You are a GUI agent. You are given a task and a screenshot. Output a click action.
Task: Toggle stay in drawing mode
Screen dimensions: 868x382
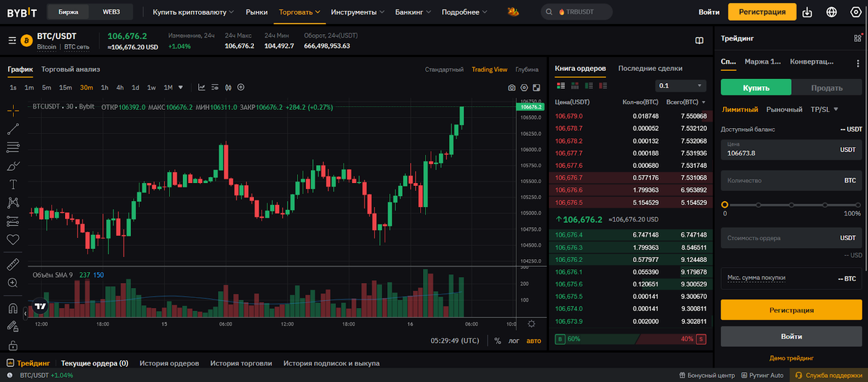[12, 327]
